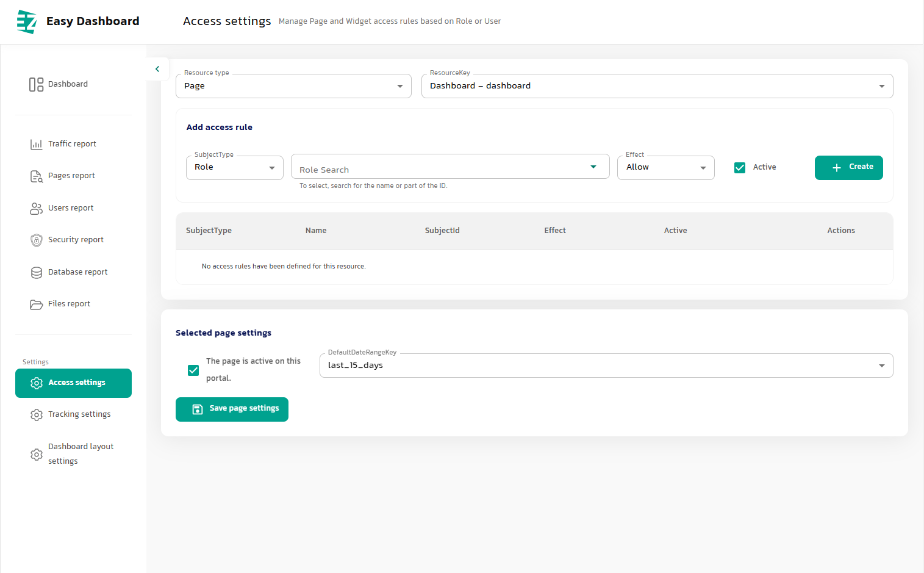The width and height of the screenshot is (924, 573).
Task: Click the 'No access rules have been defined' message
Action: click(284, 267)
